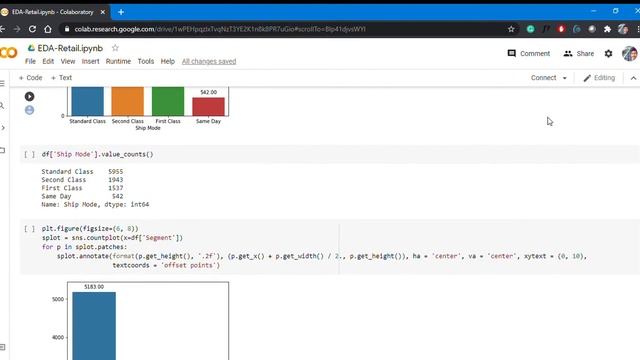Click the Ship Mode axis label

coord(148,128)
